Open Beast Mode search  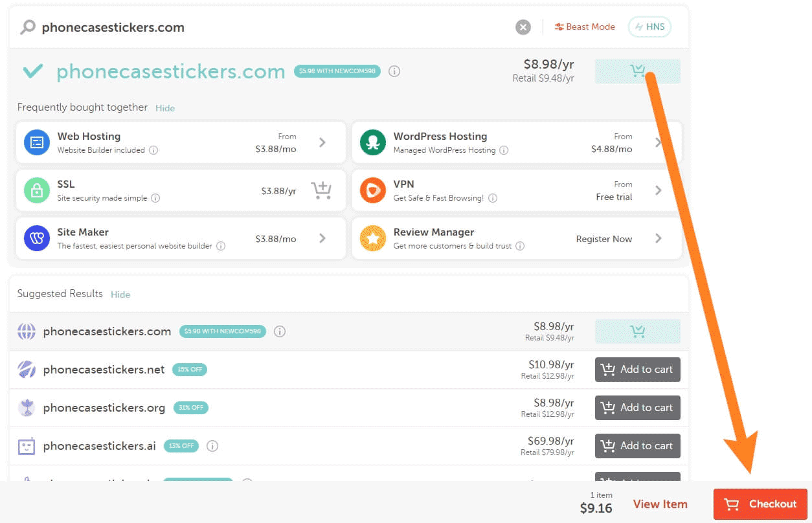(x=585, y=27)
